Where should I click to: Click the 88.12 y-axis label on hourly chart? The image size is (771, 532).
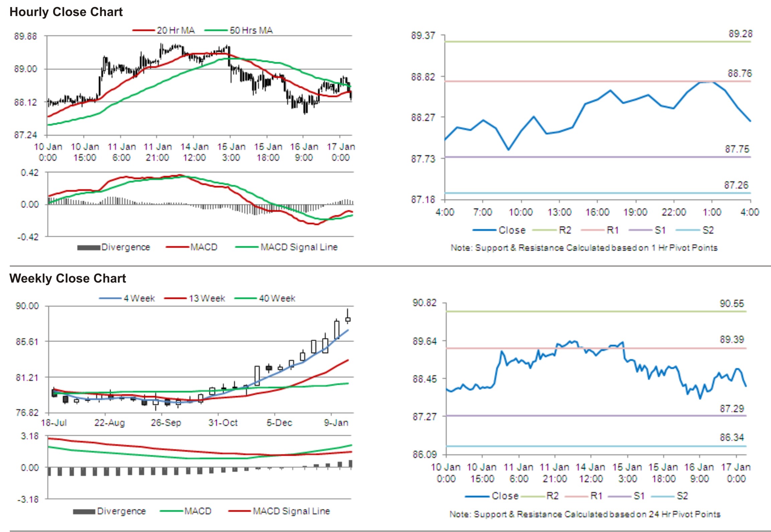click(x=25, y=102)
